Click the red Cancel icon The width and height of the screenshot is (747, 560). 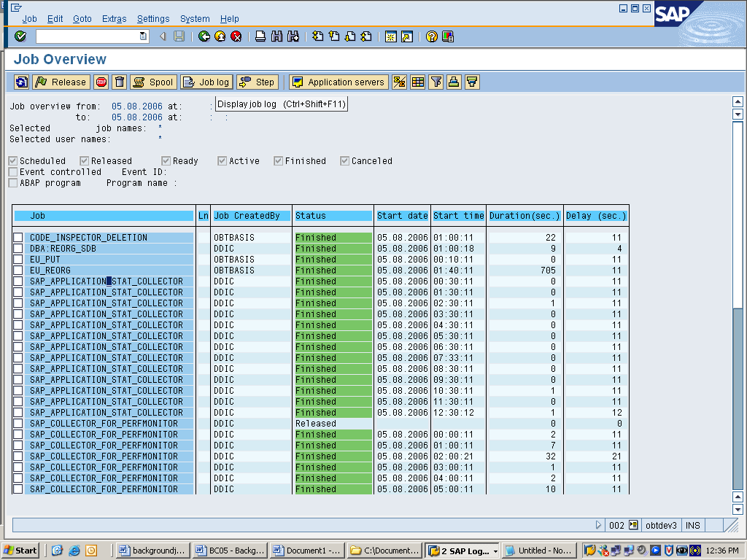[x=236, y=36]
